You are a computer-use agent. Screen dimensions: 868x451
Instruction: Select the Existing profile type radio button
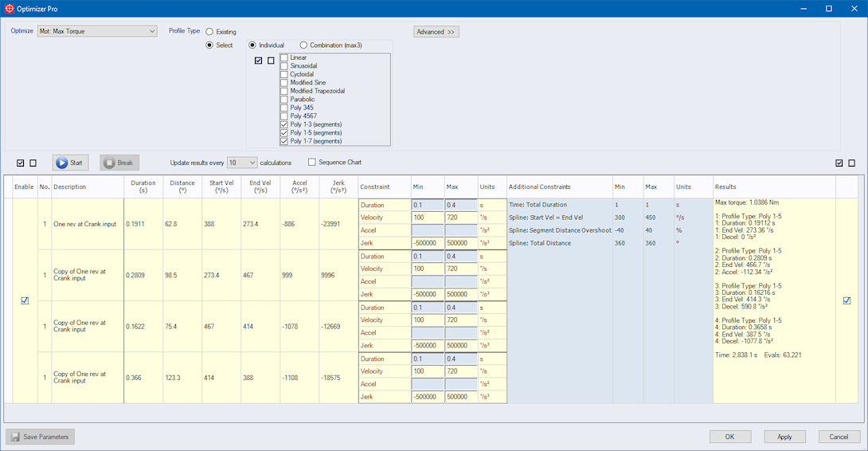pos(209,32)
